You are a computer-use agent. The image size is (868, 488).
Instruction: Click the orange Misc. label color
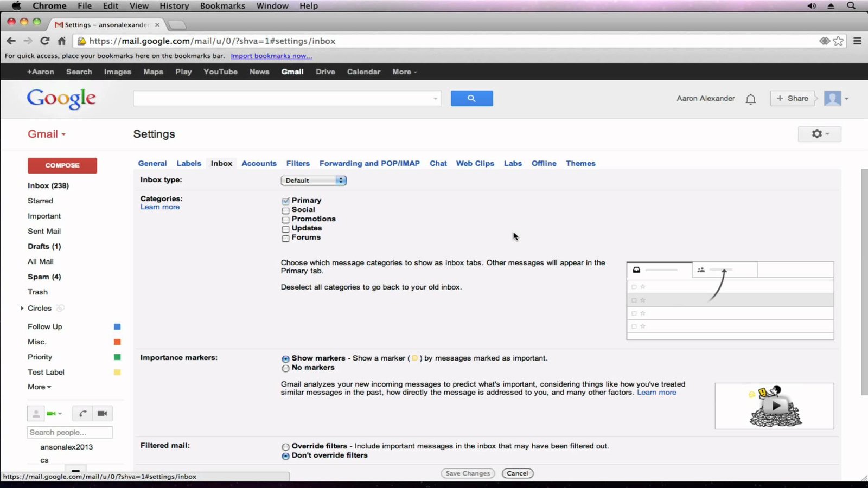coord(117,342)
